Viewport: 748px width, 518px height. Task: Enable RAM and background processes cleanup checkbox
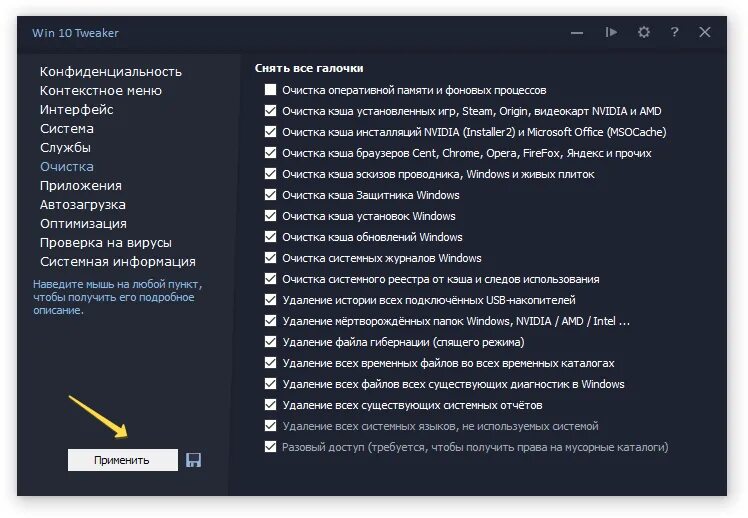pyautogui.click(x=270, y=90)
